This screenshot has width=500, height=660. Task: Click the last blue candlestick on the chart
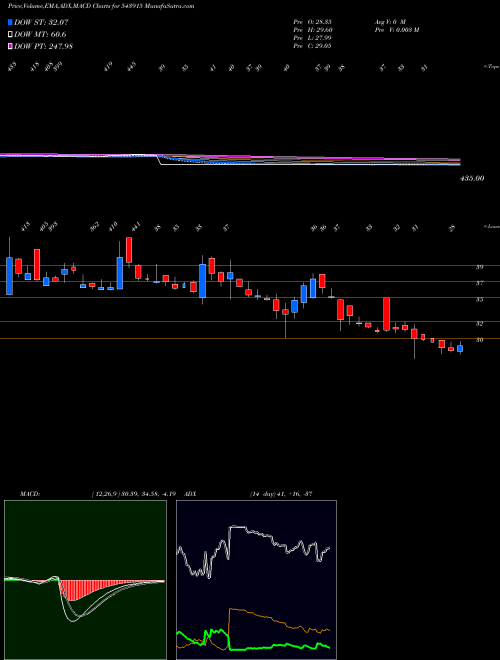tap(460, 349)
